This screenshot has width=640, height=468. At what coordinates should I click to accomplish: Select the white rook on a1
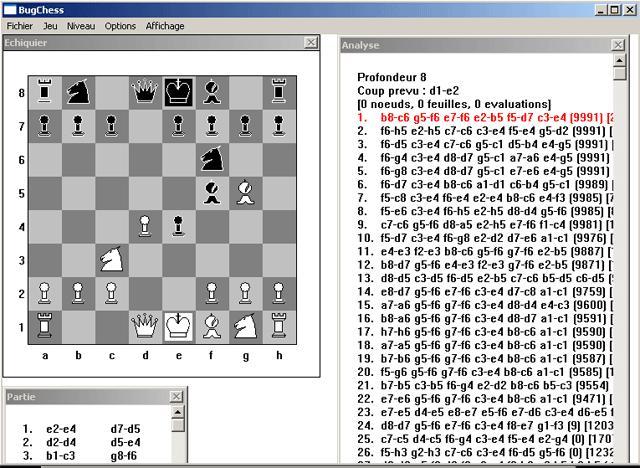44,327
